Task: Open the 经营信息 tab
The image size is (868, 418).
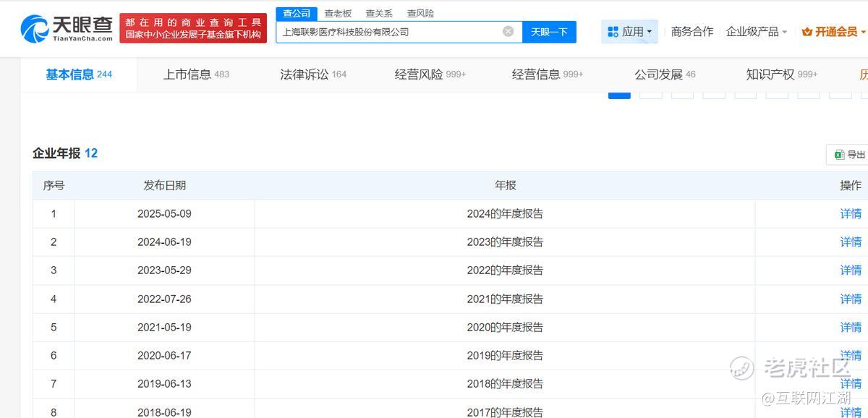Action: (x=548, y=74)
